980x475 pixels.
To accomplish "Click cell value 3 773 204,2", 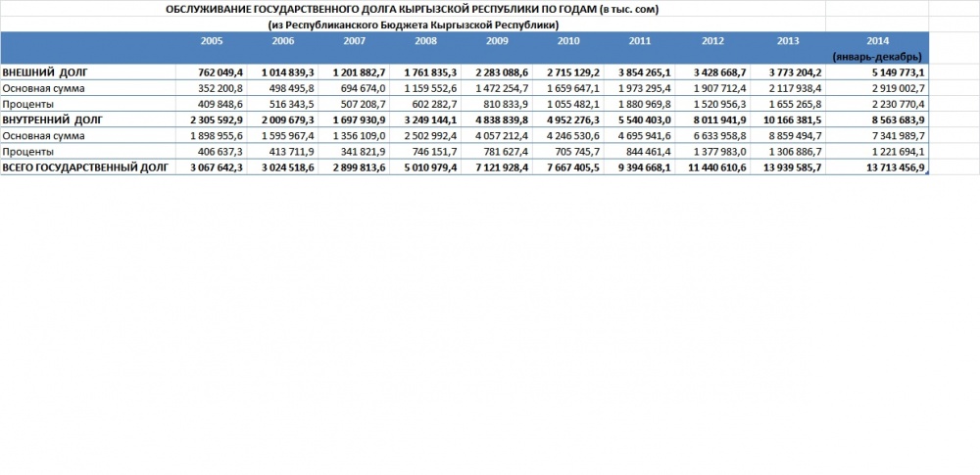I will coord(795,72).
